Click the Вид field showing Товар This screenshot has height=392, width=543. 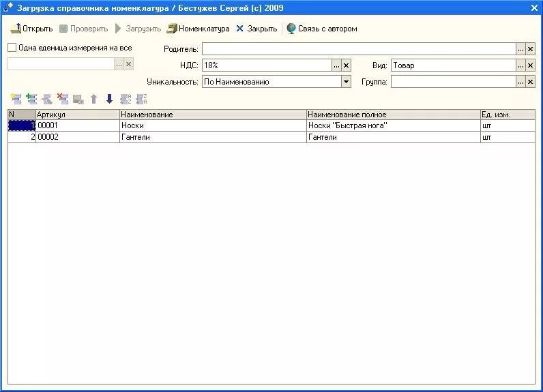[x=454, y=65]
